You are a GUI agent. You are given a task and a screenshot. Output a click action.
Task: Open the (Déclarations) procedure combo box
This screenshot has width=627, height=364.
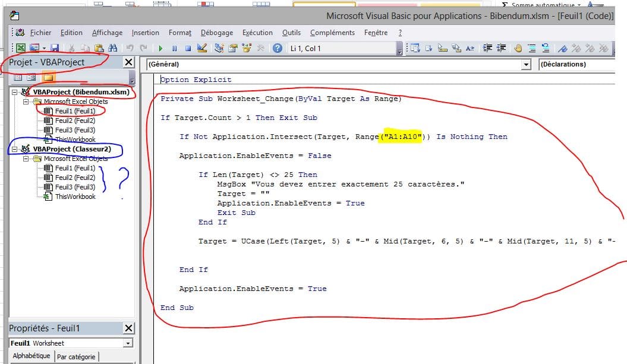click(576, 64)
